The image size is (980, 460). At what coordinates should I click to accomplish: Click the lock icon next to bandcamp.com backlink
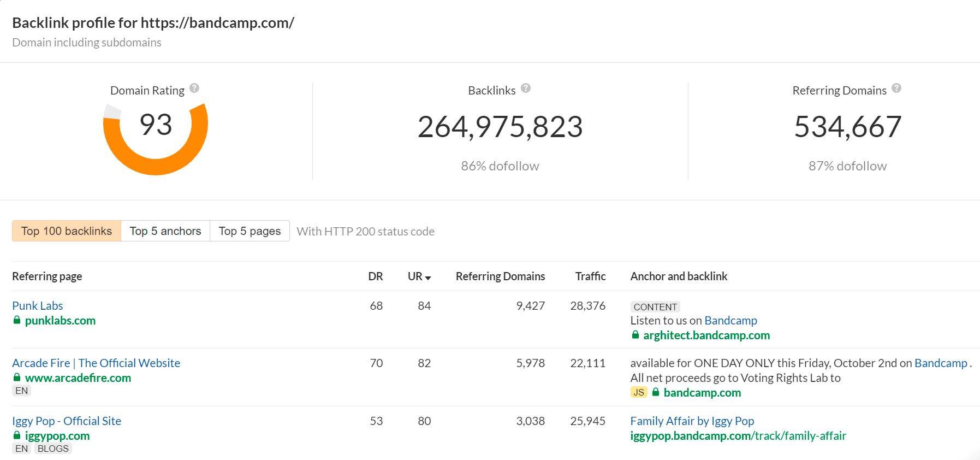tap(656, 392)
